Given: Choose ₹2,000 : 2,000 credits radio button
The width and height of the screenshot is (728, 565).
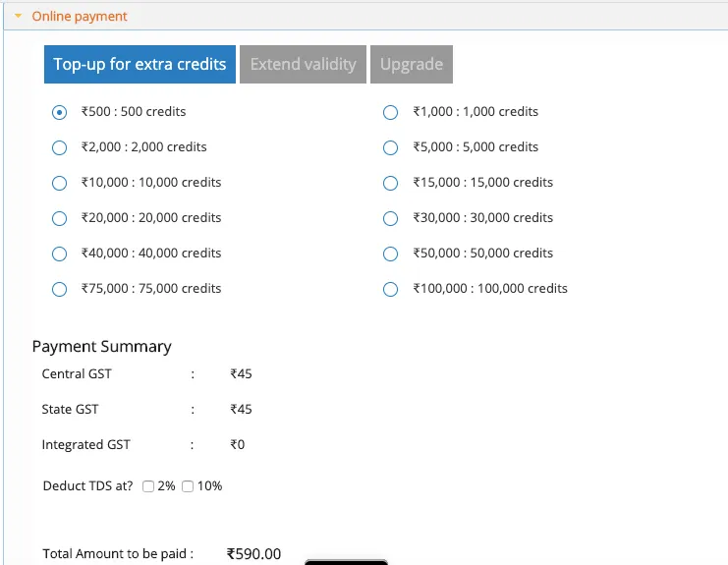Looking at the screenshot, I should (x=59, y=147).
